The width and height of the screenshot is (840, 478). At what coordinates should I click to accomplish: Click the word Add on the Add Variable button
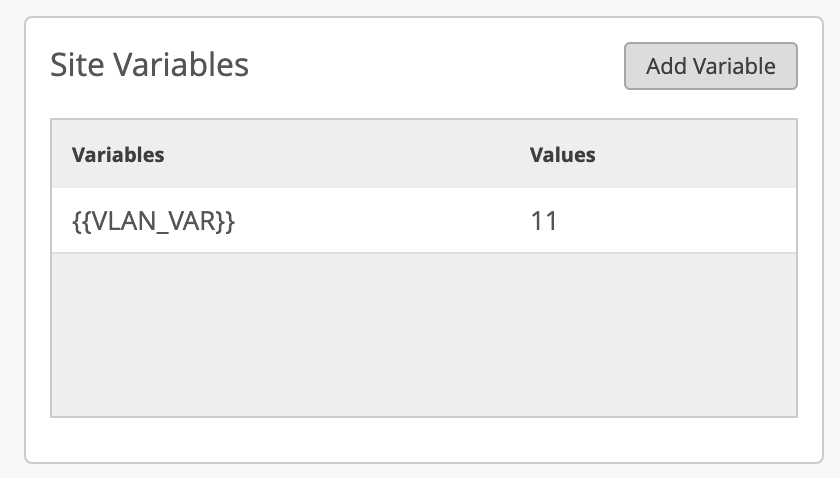pyautogui.click(x=665, y=66)
